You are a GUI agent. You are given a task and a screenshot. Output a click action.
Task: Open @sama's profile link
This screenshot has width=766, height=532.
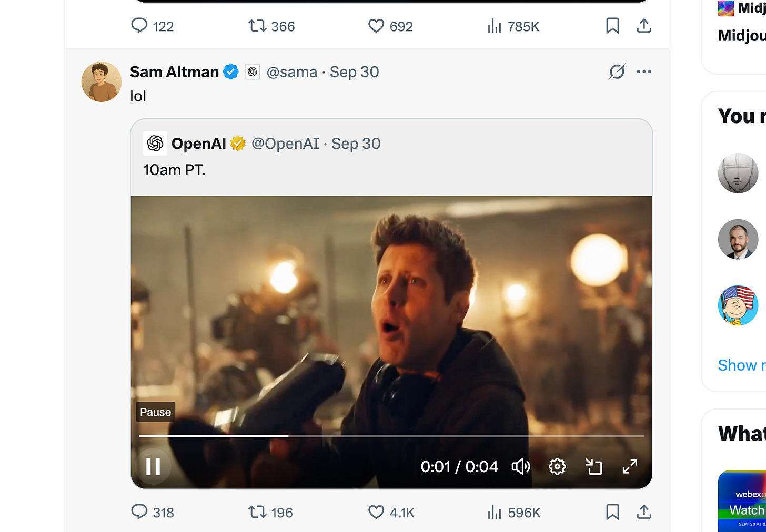pos(292,71)
